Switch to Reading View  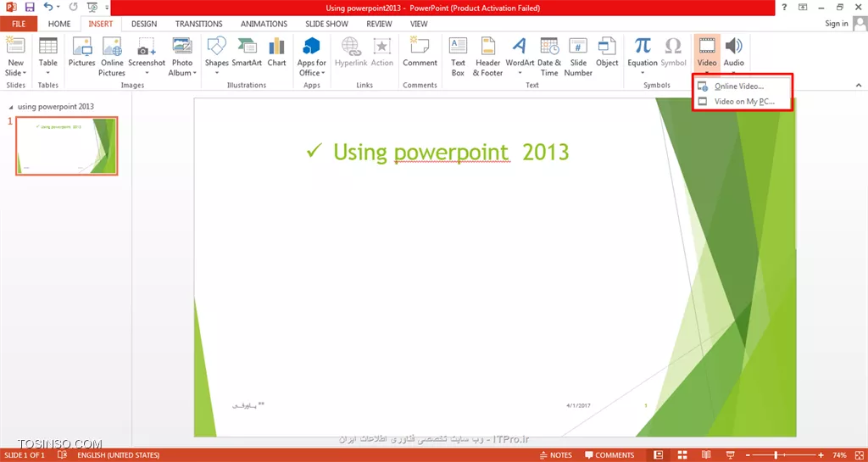coord(706,455)
